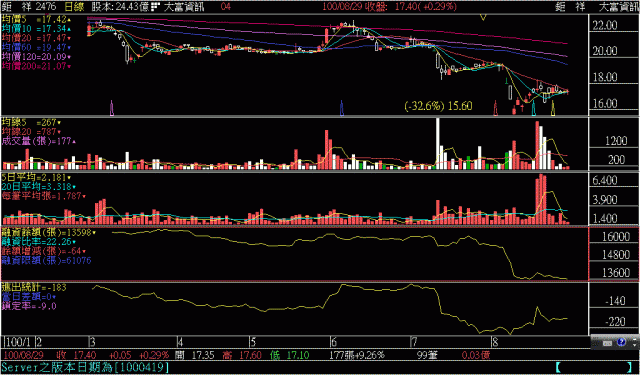Viewport: 640px width, 375px height.
Task: Jump to month 6 on the timeline
Action: coord(333,341)
